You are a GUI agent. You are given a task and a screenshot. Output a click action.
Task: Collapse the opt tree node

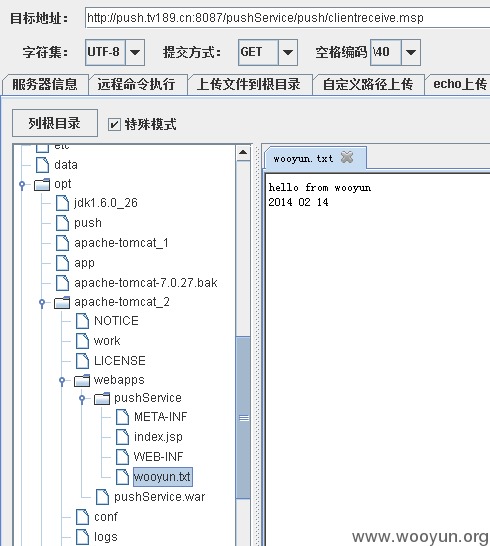click(22, 185)
